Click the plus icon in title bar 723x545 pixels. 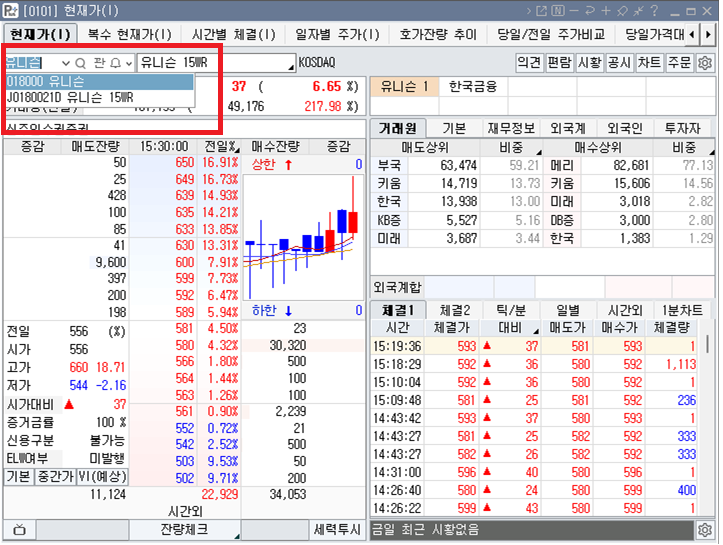606,10
